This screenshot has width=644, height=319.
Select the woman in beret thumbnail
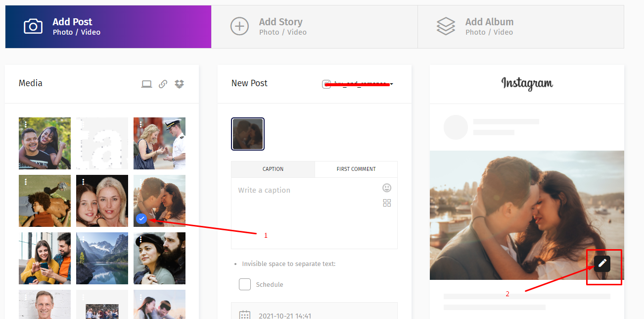tap(159, 258)
